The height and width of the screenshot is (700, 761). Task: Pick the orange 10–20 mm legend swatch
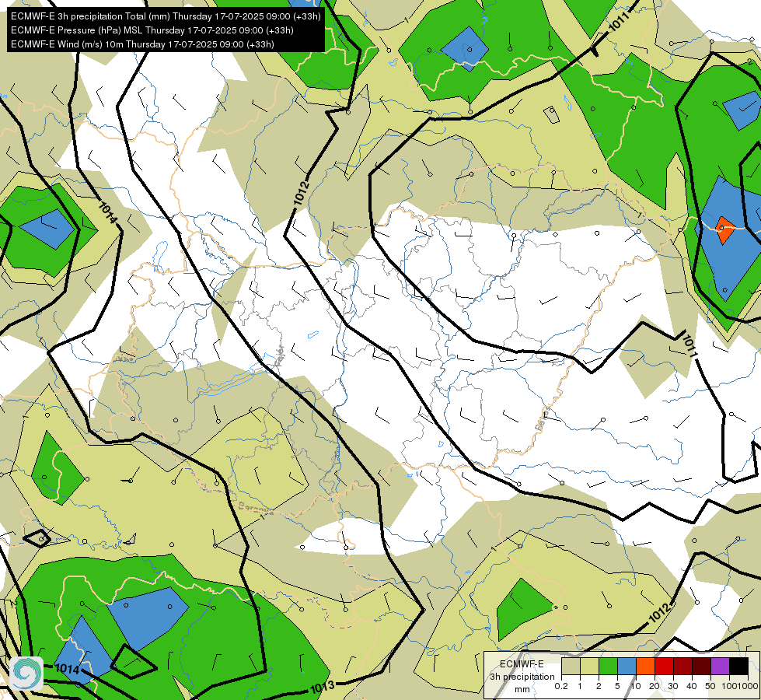tap(645, 666)
